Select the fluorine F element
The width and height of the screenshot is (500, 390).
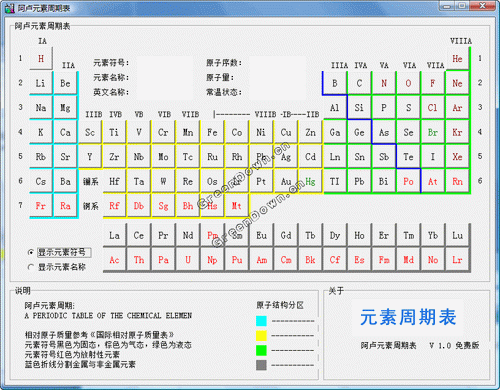click(x=433, y=83)
